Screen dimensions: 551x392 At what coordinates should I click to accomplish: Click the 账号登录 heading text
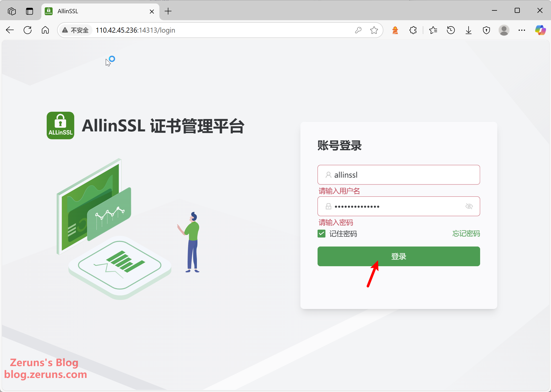coord(339,145)
